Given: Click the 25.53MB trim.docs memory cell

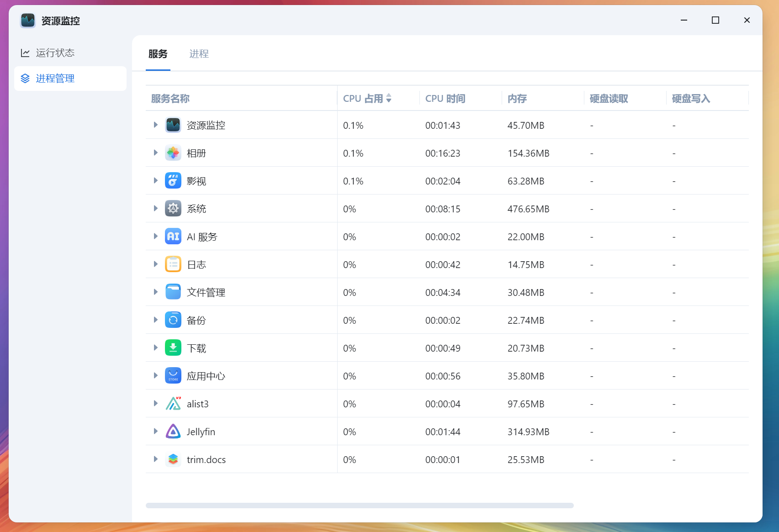Looking at the screenshot, I should [526, 460].
